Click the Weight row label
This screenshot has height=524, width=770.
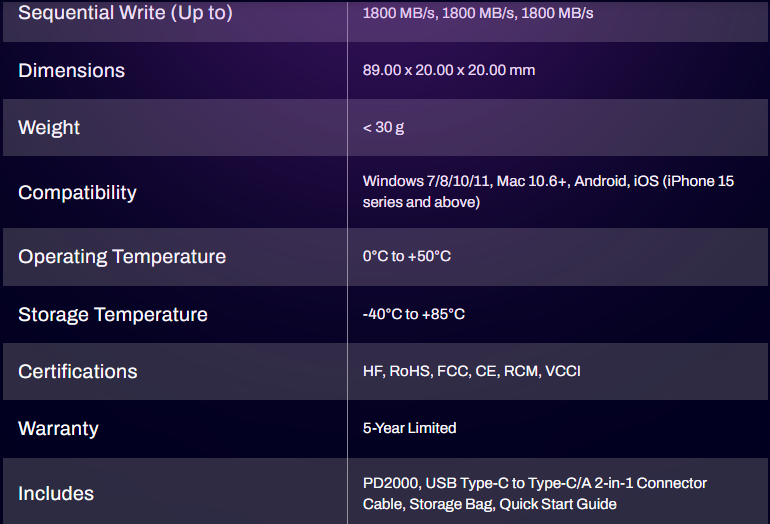tap(49, 128)
